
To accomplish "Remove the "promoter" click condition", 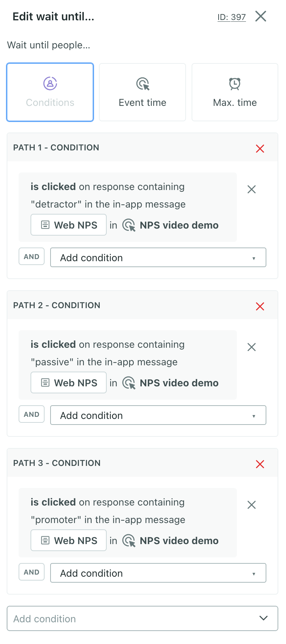I will coord(252,505).
